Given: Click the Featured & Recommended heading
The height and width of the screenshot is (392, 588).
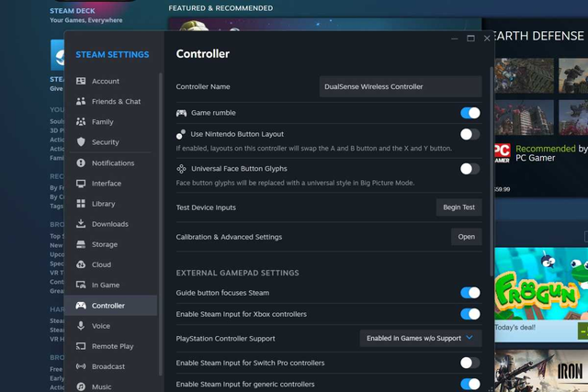Looking at the screenshot, I should click(220, 8).
